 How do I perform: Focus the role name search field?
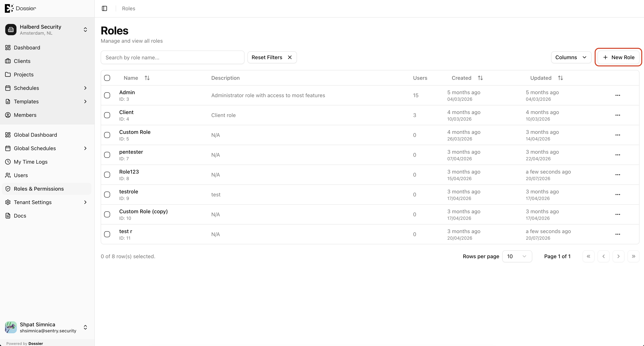(172, 57)
